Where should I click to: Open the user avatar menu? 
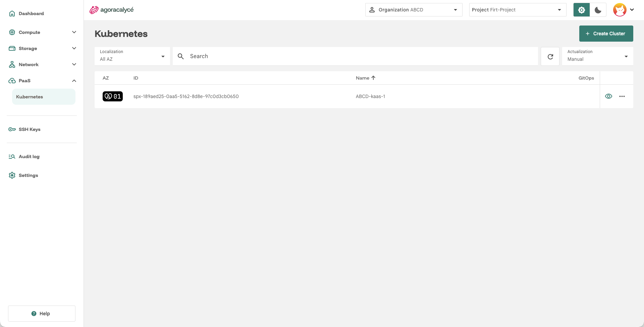[620, 10]
